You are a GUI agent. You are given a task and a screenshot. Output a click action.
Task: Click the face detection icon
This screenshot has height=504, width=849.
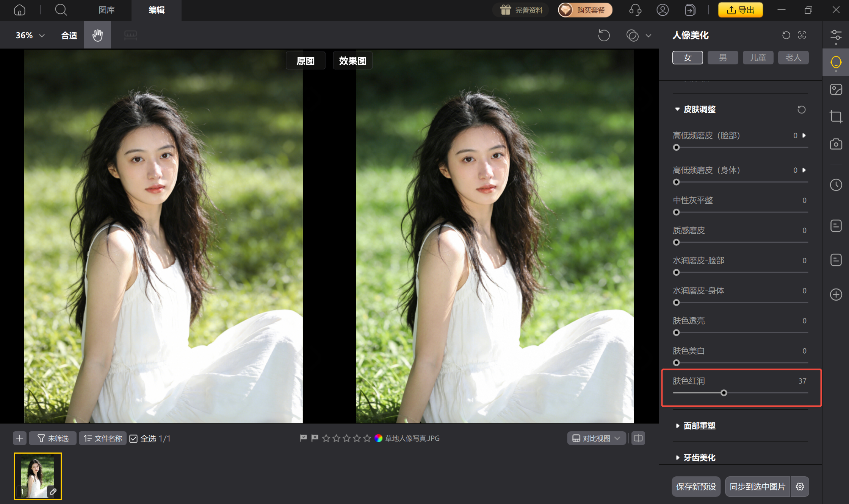802,35
